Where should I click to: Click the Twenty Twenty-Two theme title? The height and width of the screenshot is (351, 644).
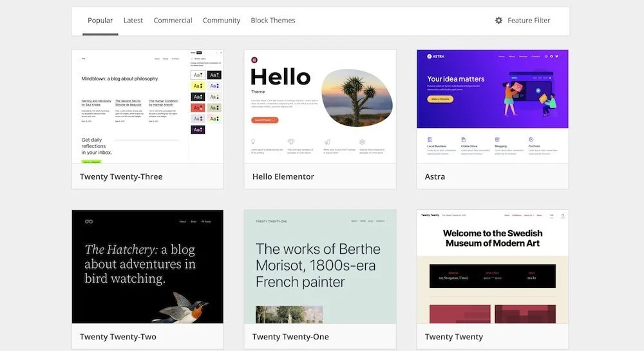[118, 337]
